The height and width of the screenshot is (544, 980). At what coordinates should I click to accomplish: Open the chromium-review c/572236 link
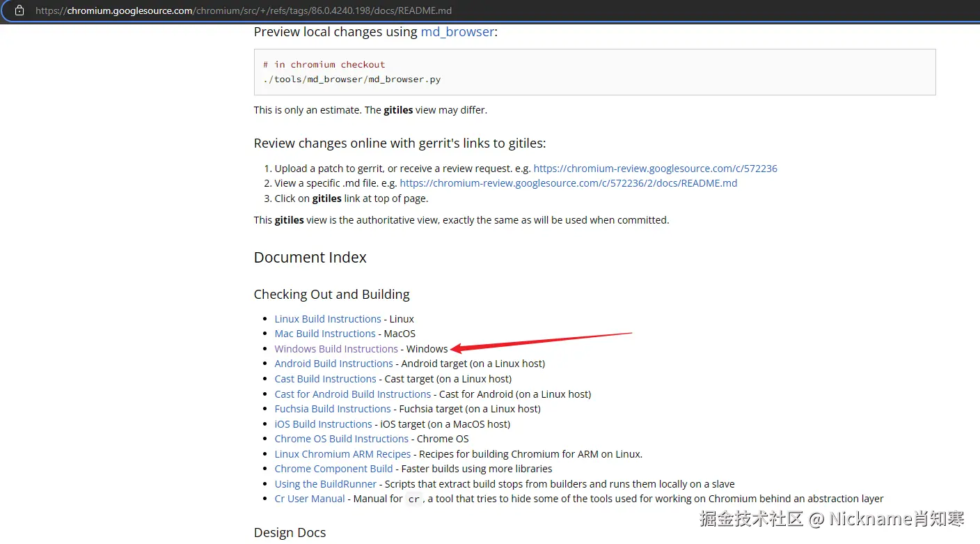(x=655, y=169)
